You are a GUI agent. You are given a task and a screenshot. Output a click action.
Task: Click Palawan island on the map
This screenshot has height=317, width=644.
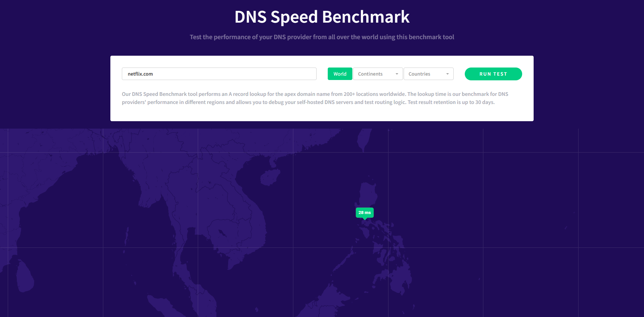click(344, 260)
